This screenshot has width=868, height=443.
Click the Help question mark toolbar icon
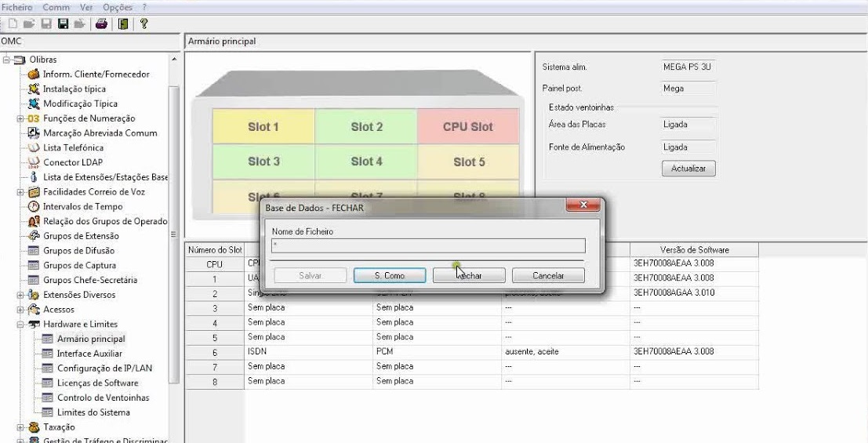pos(143,24)
